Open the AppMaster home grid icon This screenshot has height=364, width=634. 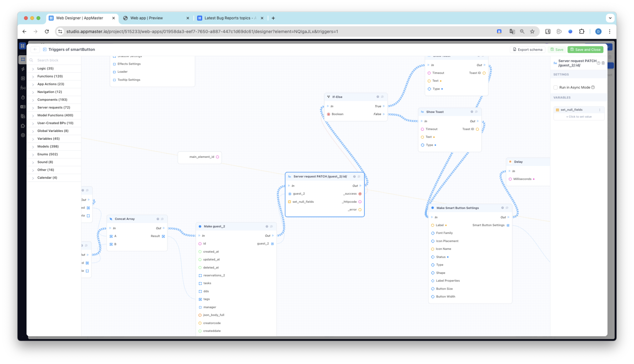pos(22,46)
